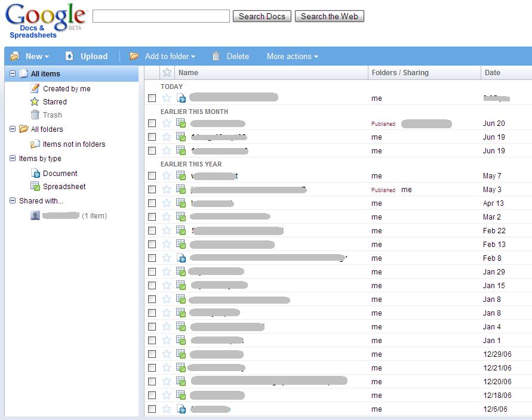Select Created by me in sidebar

67,88
